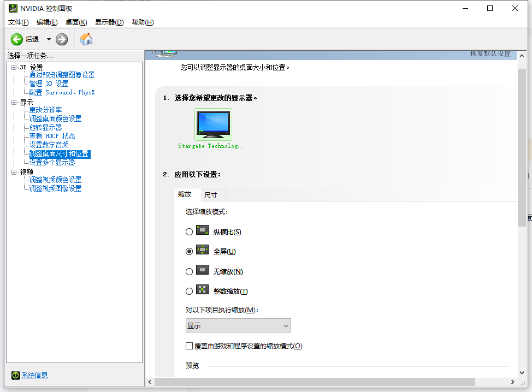Click the 整数缩放 scaling mode icon
The width and height of the screenshot is (532, 392).
pos(202,289)
